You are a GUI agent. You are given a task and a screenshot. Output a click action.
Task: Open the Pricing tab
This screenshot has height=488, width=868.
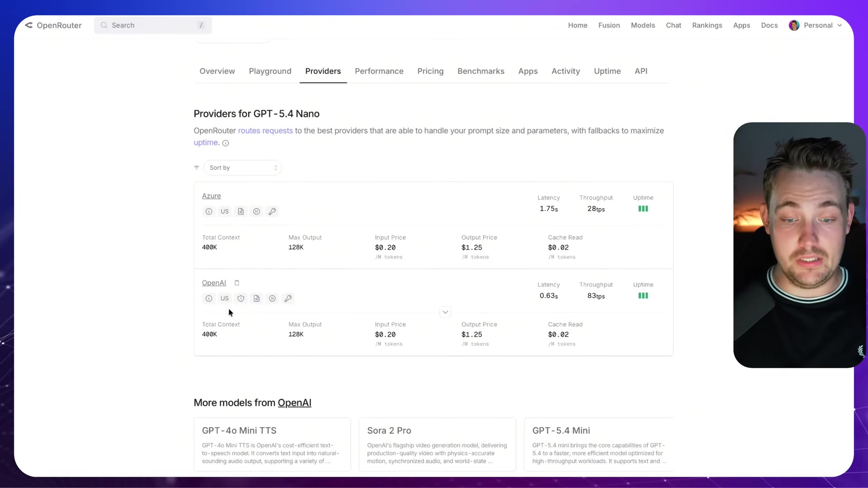pos(430,71)
